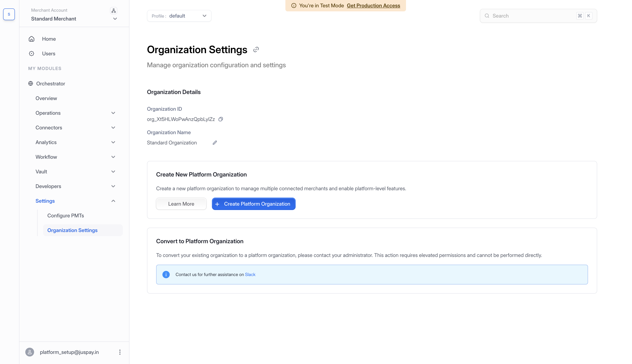Expand the Workflow section
Image resolution: width=632 pixels, height=364 pixels.
coord(113,157)
